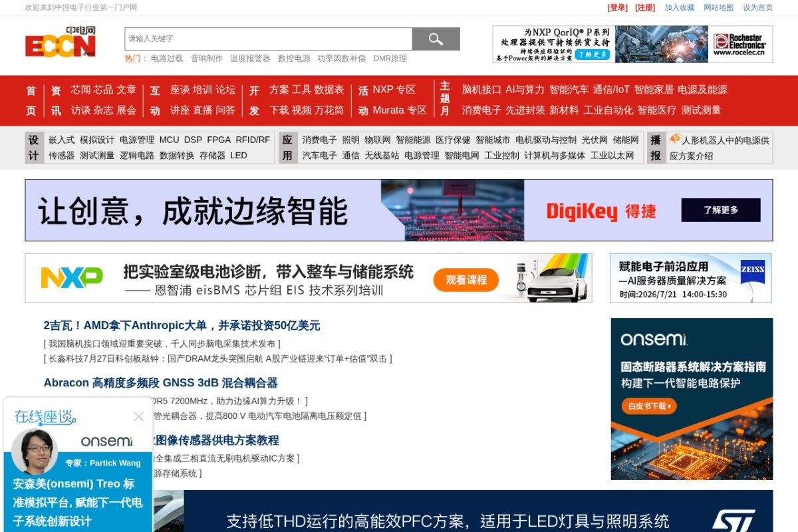Click the magnifier search button
Screen dimensions: 798x532
coord(436,39)
